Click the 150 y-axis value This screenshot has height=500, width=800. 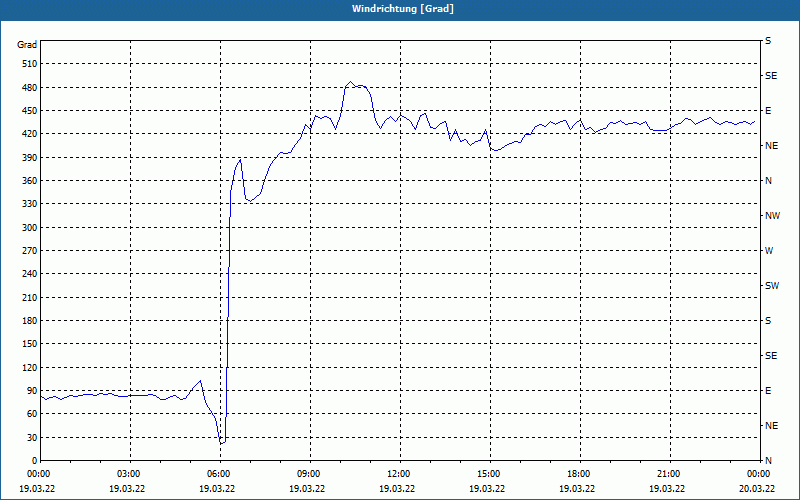click(x=30, y=344)
